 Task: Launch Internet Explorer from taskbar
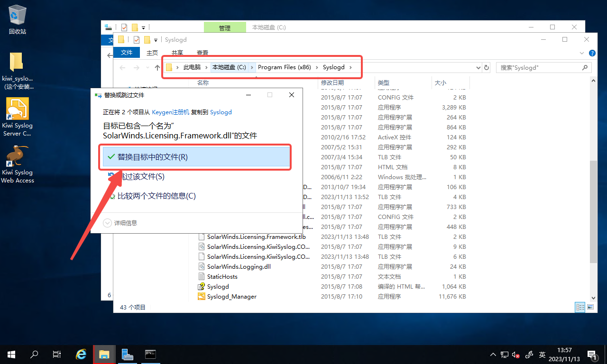(82, 354)
